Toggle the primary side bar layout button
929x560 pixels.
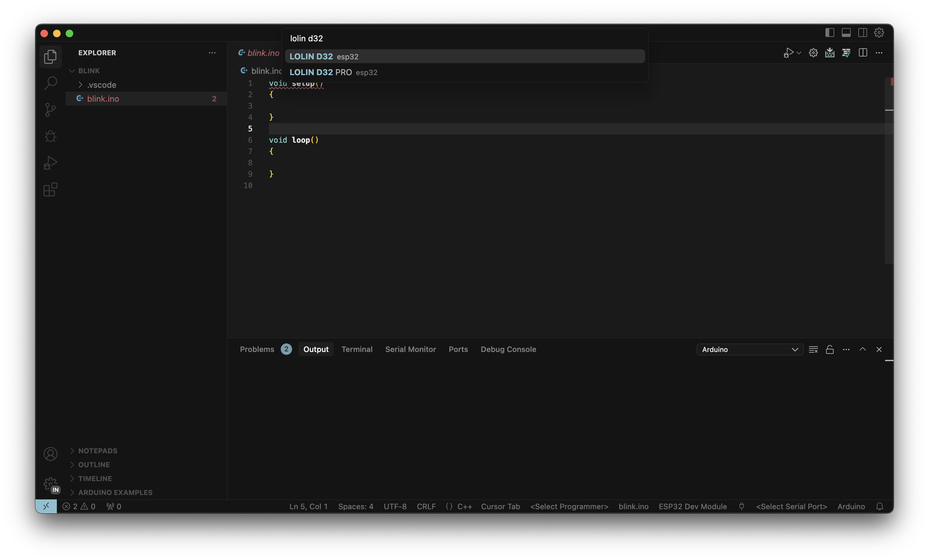830,33
